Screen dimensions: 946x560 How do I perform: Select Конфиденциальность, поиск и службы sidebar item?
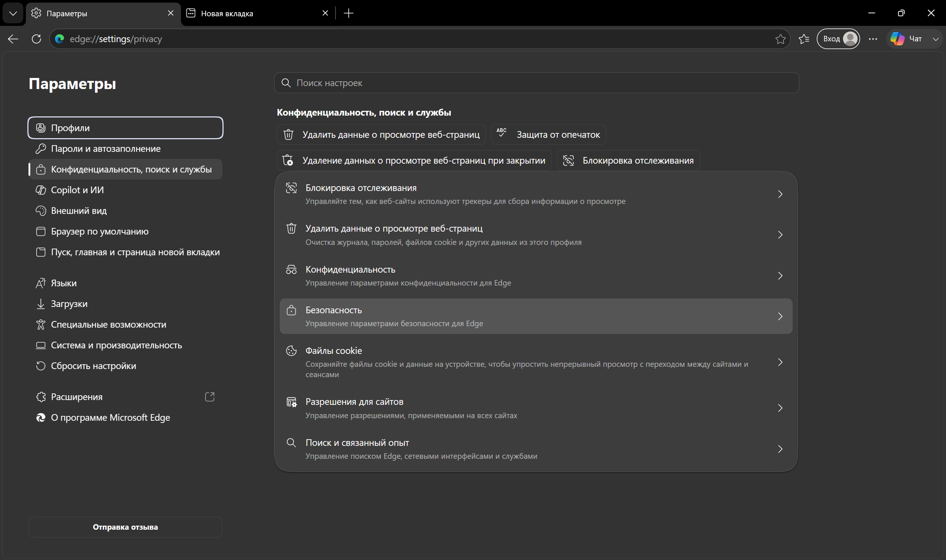(x=125, y=170)
